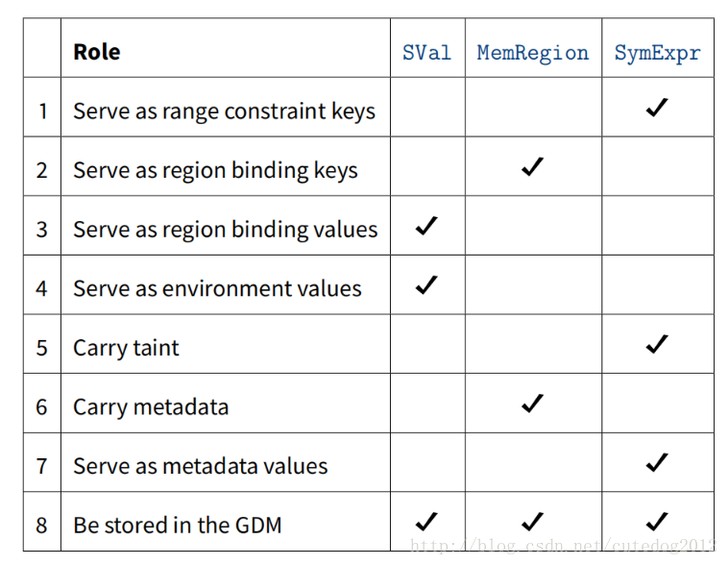Click the 'Carry taint' row label

click(126, 349)
